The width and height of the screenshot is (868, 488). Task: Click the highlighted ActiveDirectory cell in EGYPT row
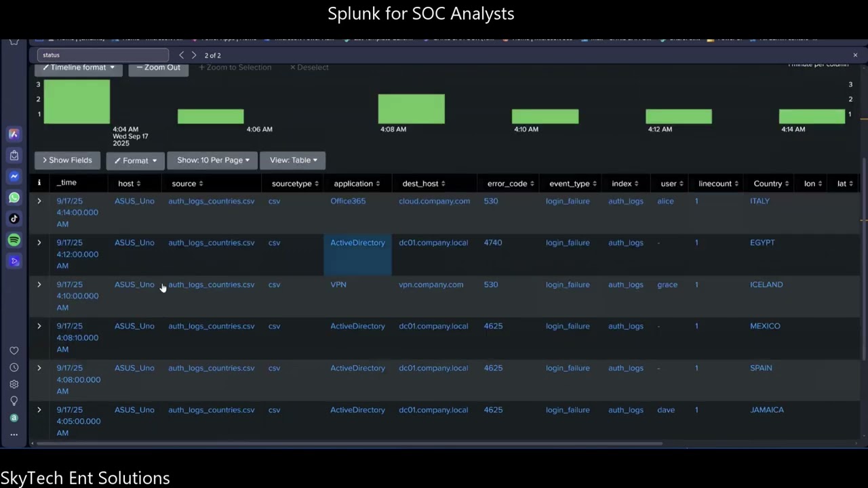[357, 255]
